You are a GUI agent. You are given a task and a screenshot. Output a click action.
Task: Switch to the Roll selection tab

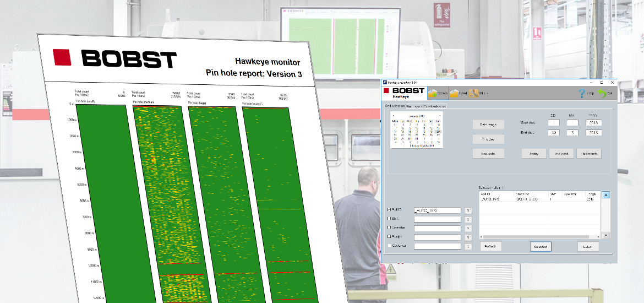click(395, 106)
